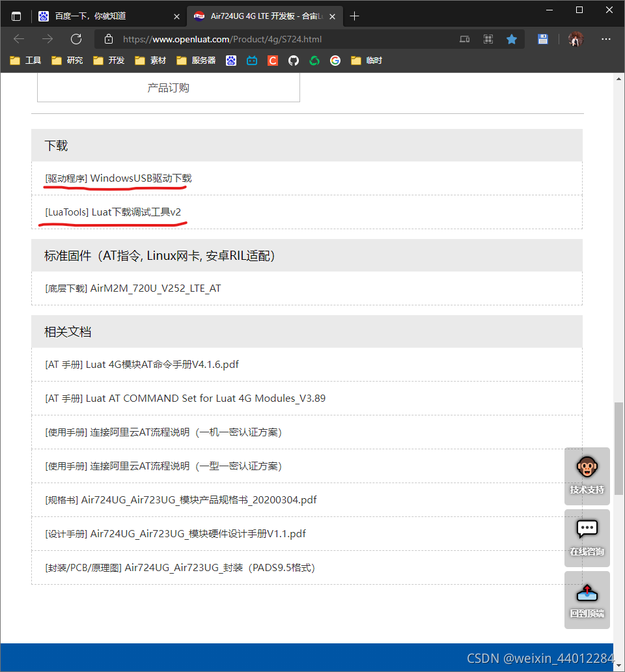Click the 产品订购 button
This screenshot has height=672, width=625.
coord(169,88)
